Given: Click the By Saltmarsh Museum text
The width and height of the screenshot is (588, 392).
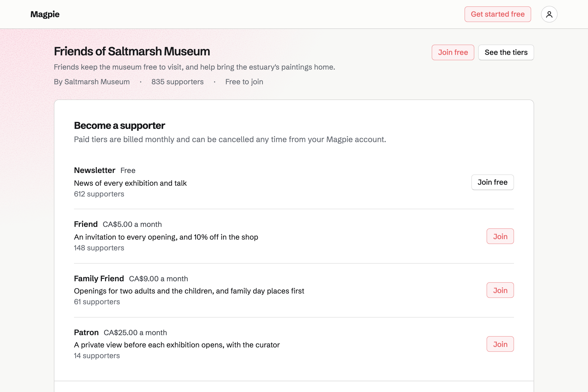Looking at the screenshot, I should click(92, 82).
